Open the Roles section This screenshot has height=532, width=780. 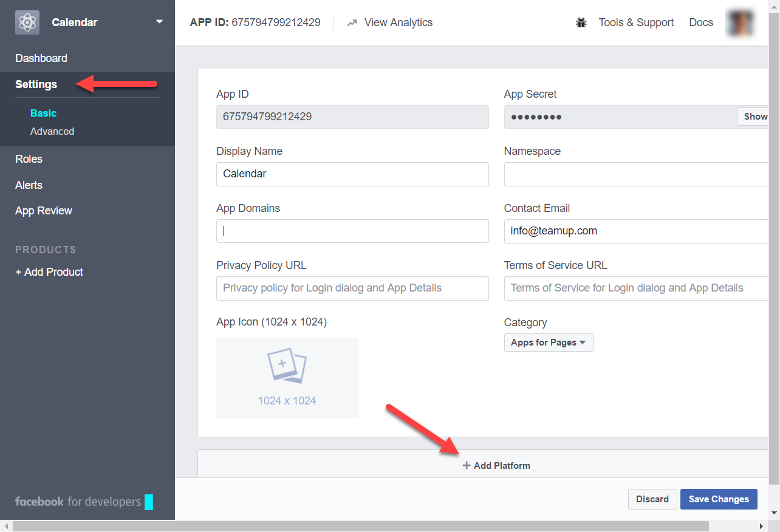click(29, 159)
